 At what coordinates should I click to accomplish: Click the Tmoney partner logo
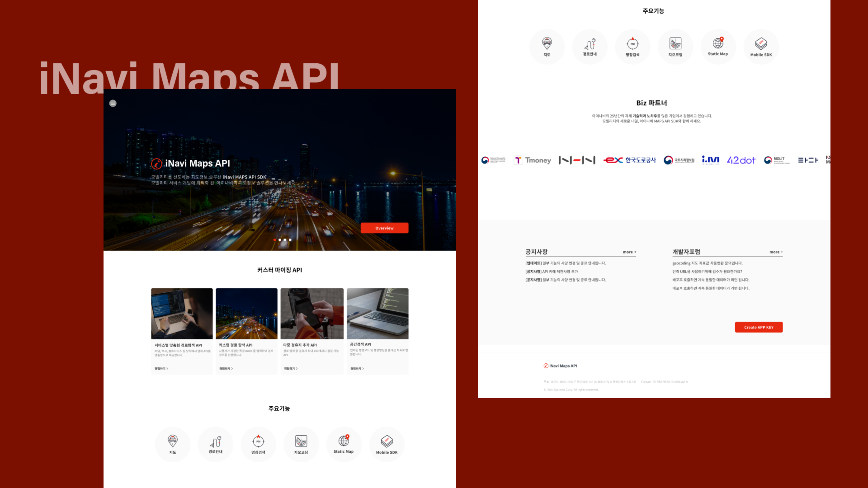(x=532, y=160)
